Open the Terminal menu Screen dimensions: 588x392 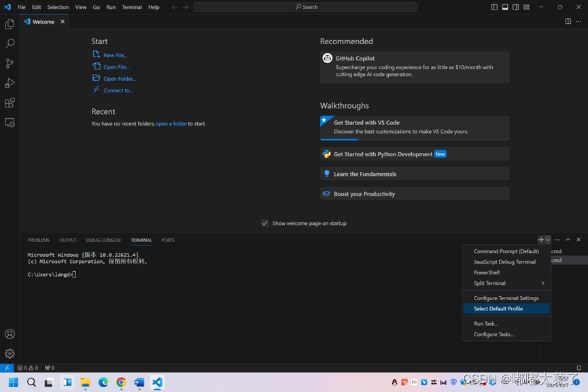(132, 7)
